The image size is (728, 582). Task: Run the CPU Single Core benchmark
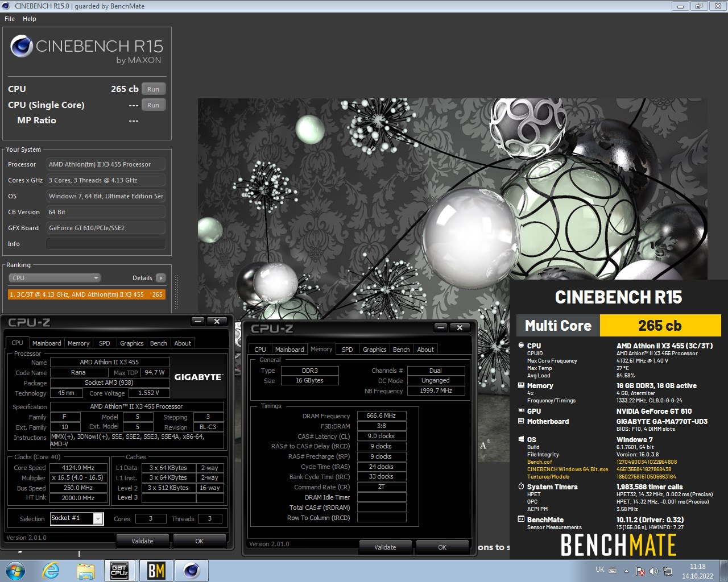(154, 105)
